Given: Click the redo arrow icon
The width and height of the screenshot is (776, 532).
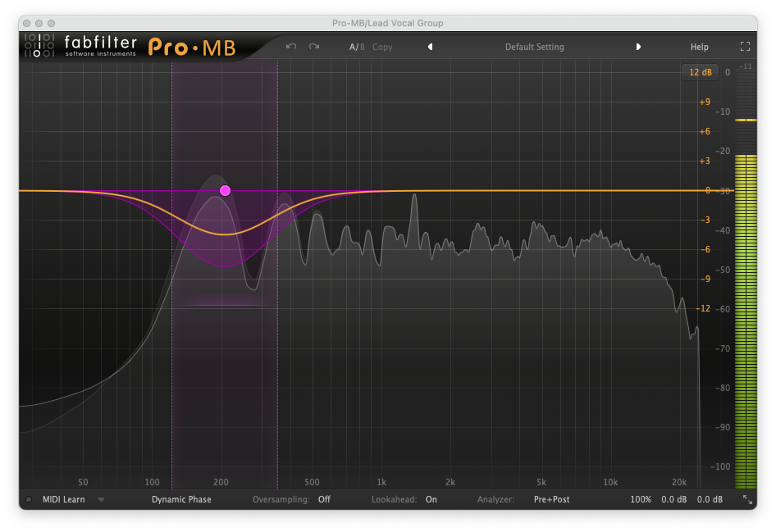Looking at the screenshot, I should (x=314, y=47).
